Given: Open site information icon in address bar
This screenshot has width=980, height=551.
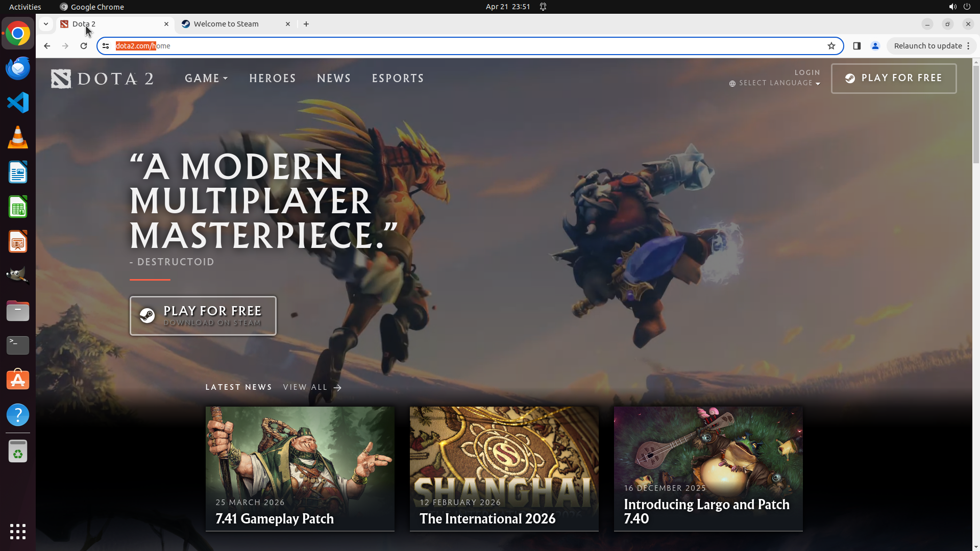Looking at the screenshot, I should tap(106, 46).
